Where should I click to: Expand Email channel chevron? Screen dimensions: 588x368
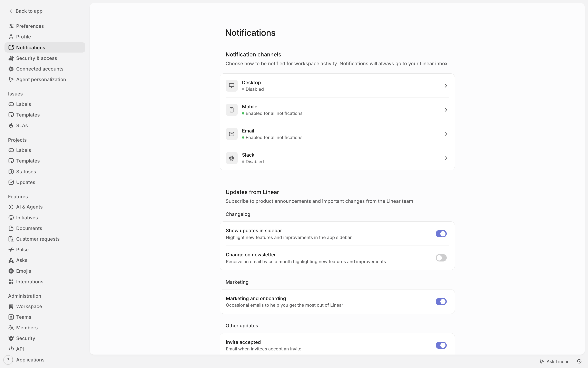[446, 134]
